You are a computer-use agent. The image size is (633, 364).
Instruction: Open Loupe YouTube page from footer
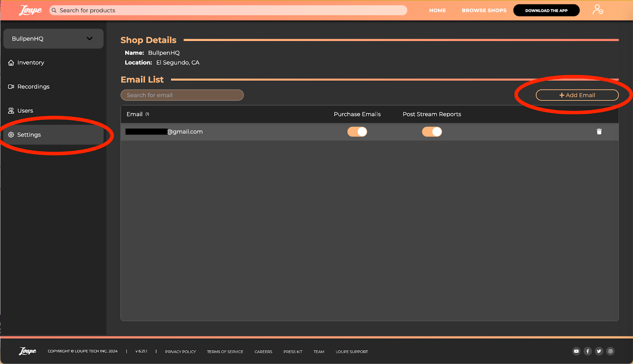pos(576,351)
